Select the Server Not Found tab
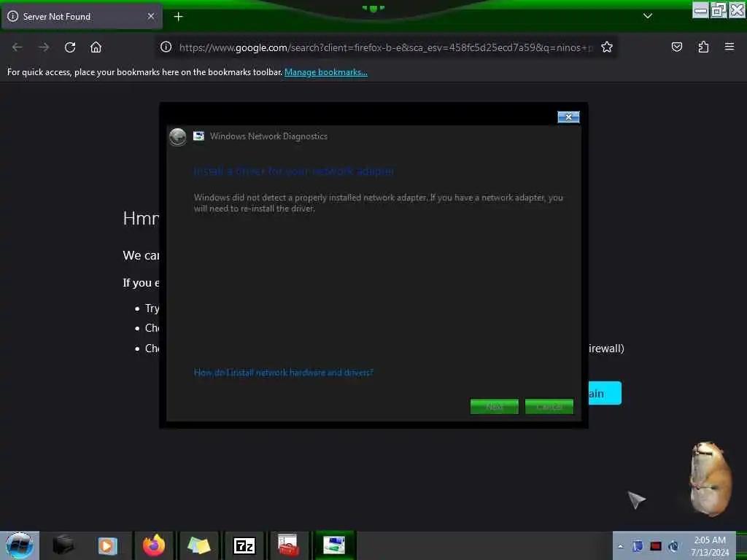The image size is (747, 560). 82,17
